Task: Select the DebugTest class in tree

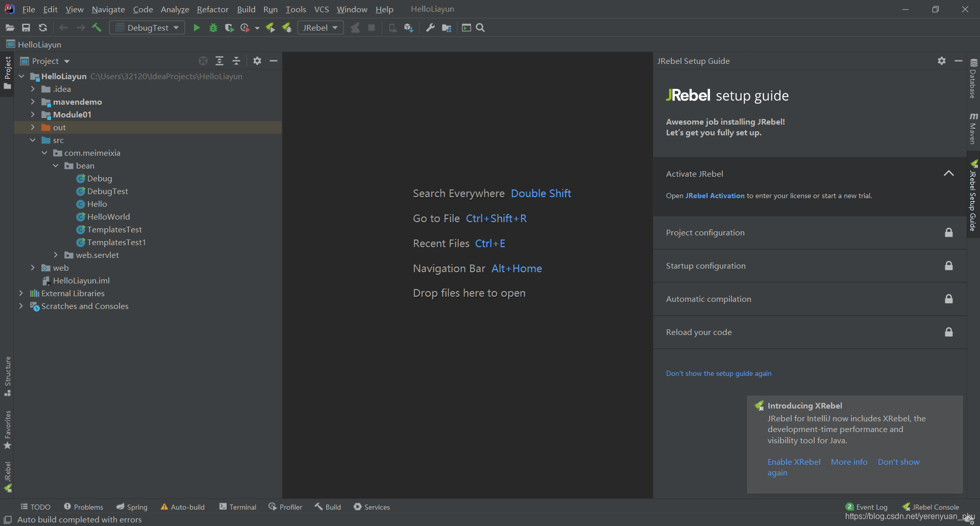Action: (x=107, y=191)
